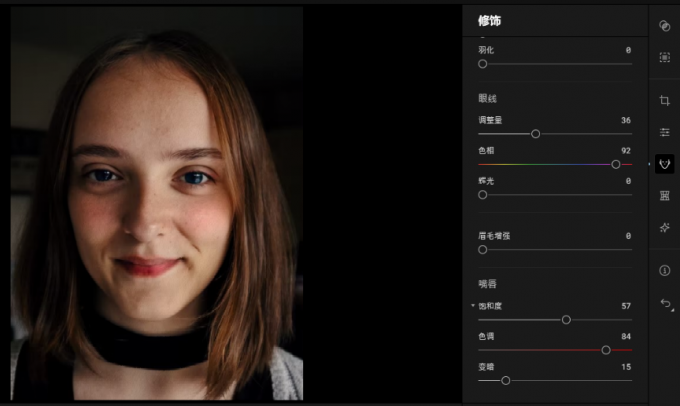Click the 色调 tone slider handle
Screen dimensions: 680x406
tap(606, 350)
